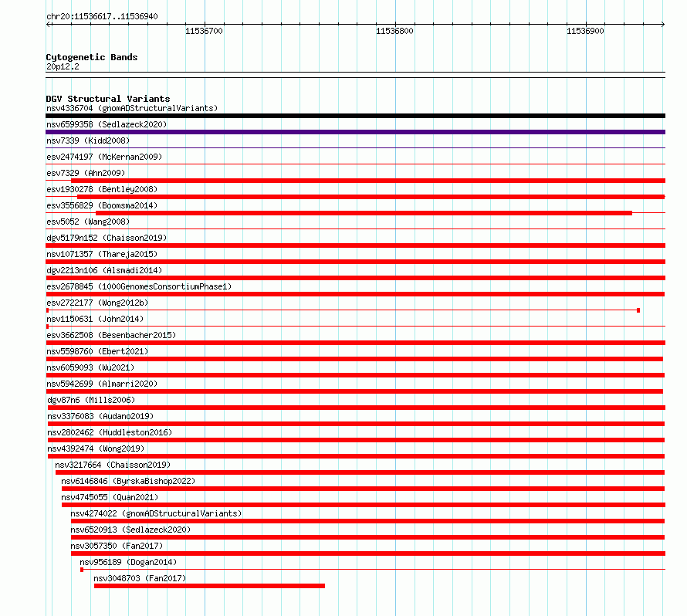Click the nsv4336704 (gnomADStructuralVariants) label
Viewport: 687px width, 616px height.
(132, 108)
